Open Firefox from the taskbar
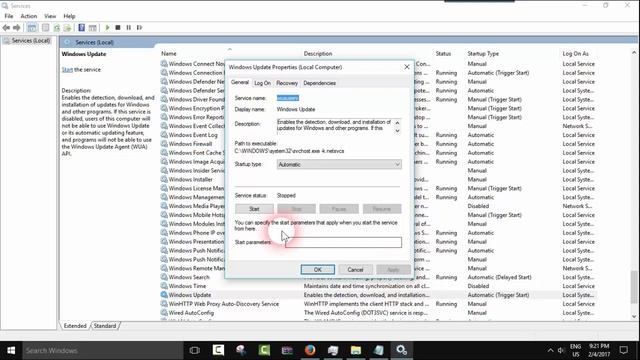The width and height of the screenshot is (640, 360). [x=310, y=350]
